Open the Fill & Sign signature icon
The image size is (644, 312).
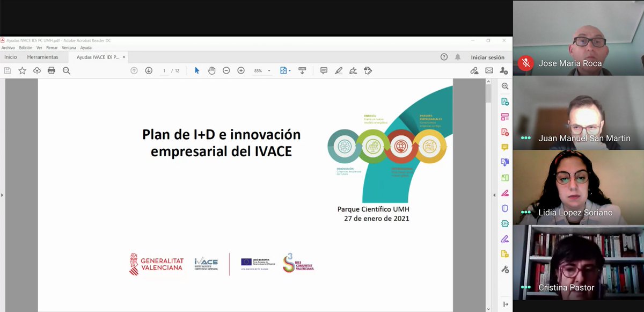tap(353, 70)
